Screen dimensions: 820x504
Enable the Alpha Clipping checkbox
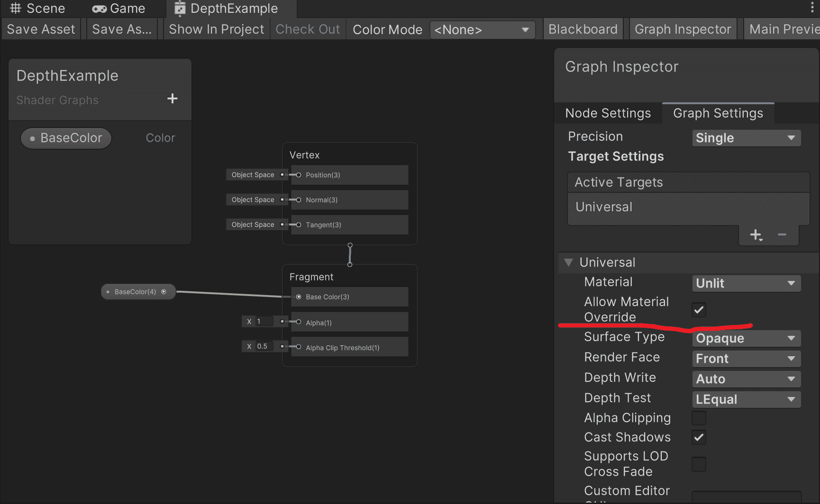click(699, 418)
